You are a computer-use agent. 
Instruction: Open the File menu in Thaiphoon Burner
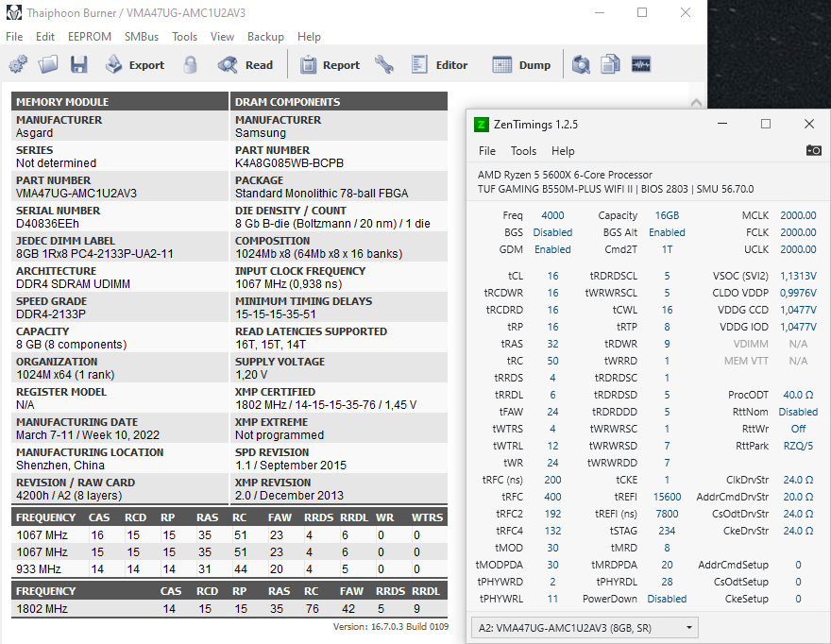click(14, 37)
